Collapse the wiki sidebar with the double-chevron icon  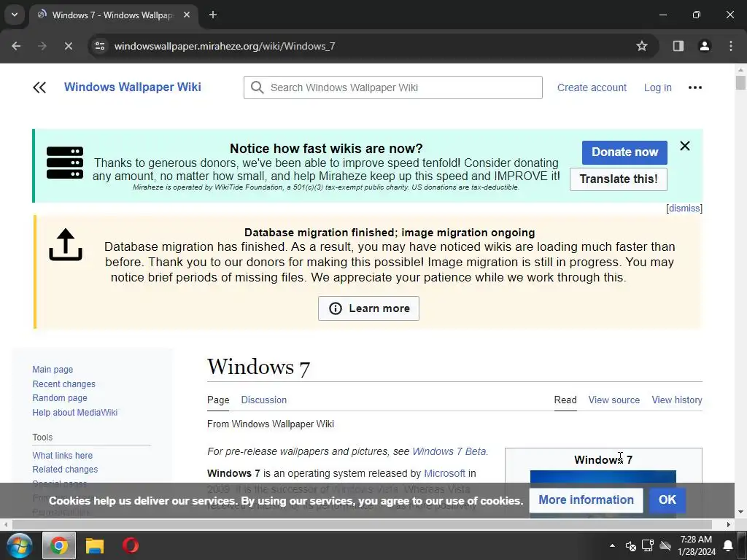tap(39, 87)
